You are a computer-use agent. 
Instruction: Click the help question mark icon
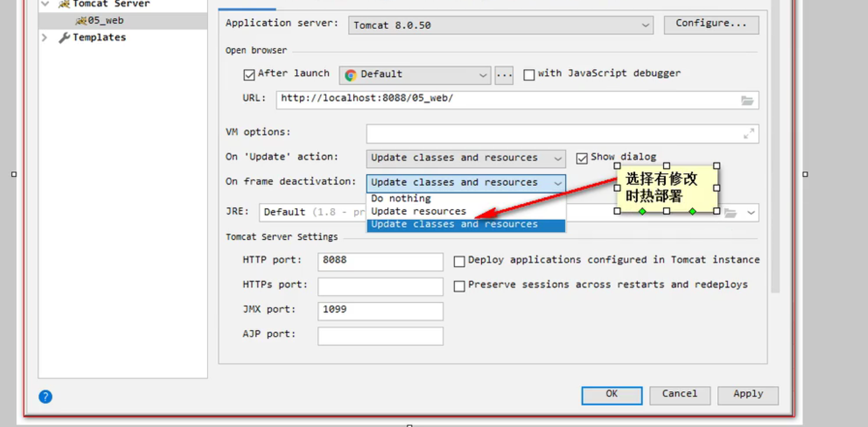tap(45, 397)
